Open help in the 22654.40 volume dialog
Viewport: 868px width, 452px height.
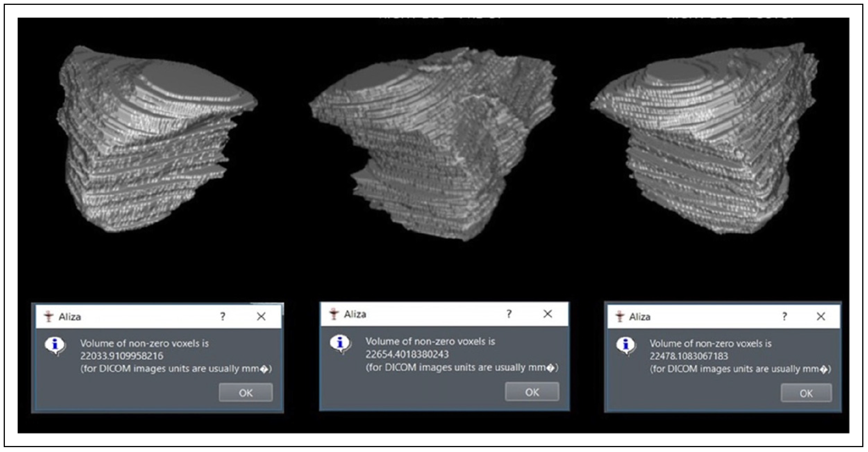click(509, 314)
